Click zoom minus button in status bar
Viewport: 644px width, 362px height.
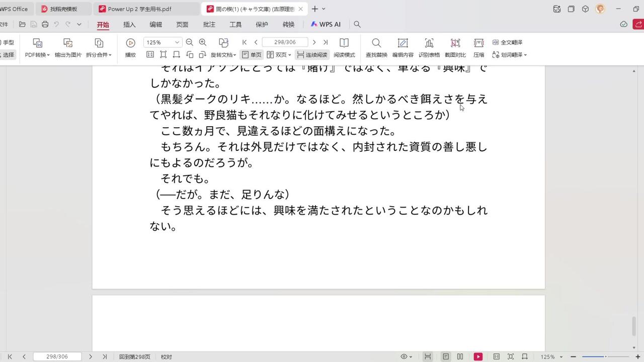coord(573,356)
